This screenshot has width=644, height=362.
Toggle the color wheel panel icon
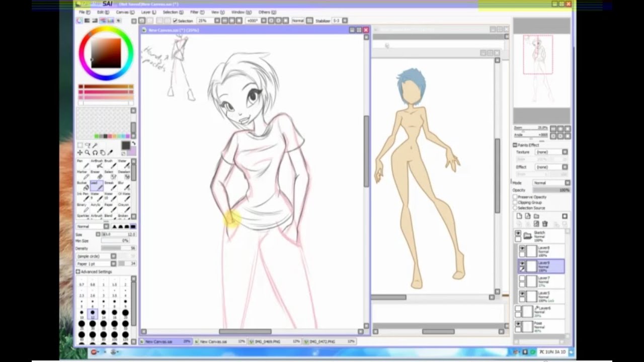coord(79,21)
